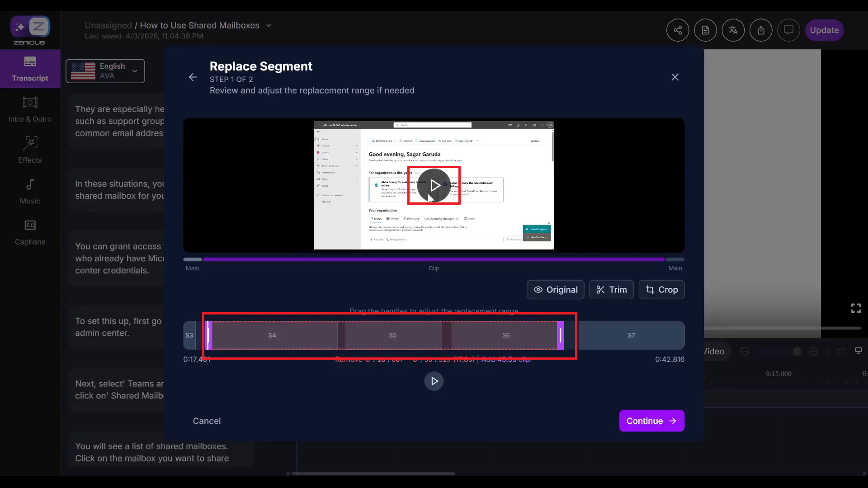
Task: Switch to the Intro & Outro tab
Action: 30,109
